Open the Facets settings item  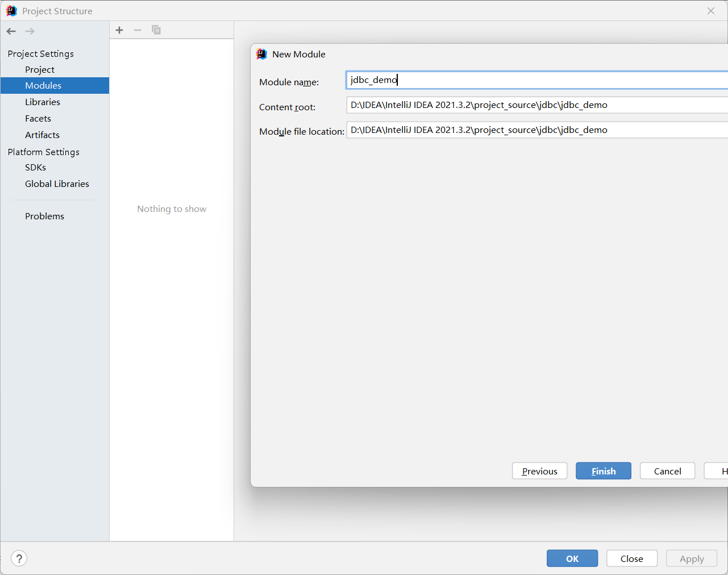pyautogui.click(x=38, y=118)
